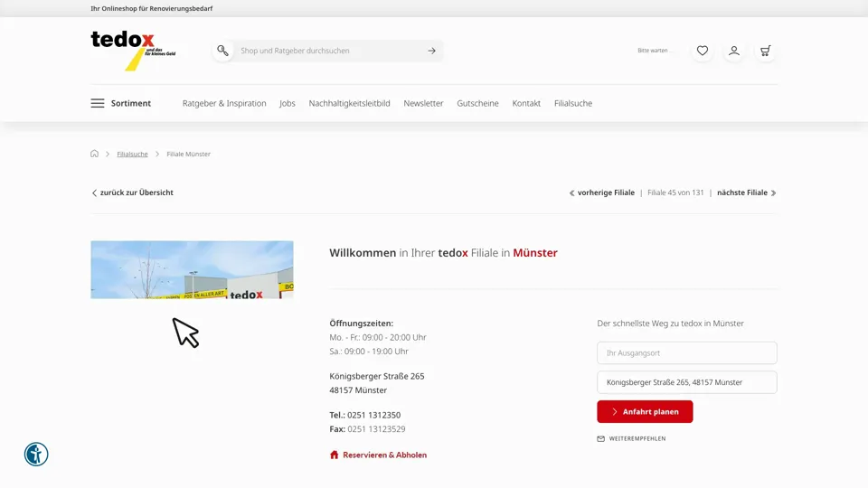Screen dimensions: 868x488
Task: Open the Jobs menu item
Action: (288, 103)
